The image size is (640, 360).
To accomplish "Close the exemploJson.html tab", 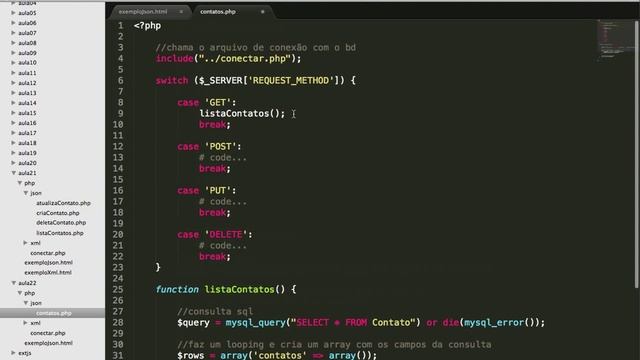I will pos(181,12).
